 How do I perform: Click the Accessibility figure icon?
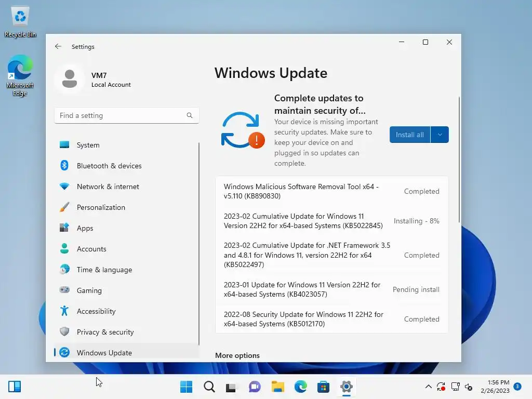tap(64, 311)
